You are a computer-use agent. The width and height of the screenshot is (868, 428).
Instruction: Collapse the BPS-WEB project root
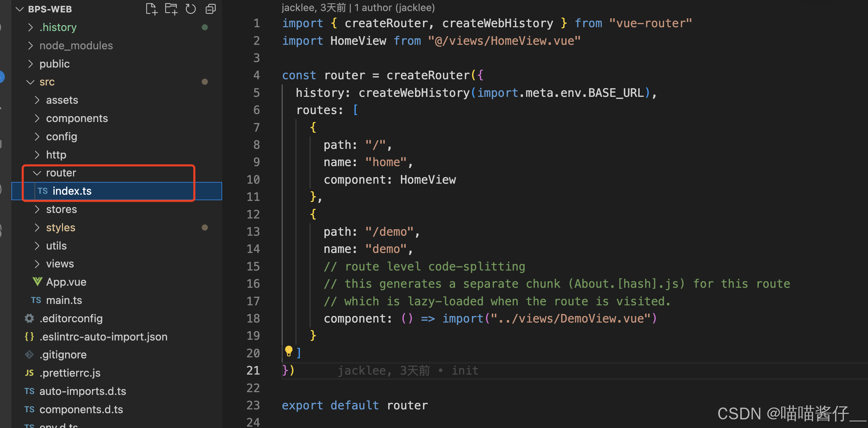coord(20,9)
